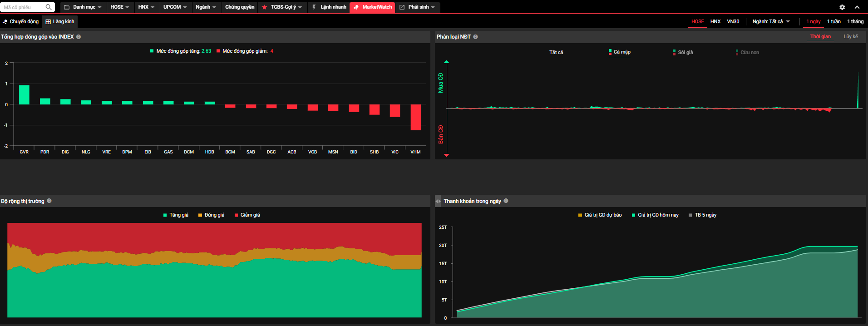Image resolution: width=868 pixels, height=326 pixels.
Task: Open the Ngành: Tất cả filter dropdown
Action: point(771,21)
